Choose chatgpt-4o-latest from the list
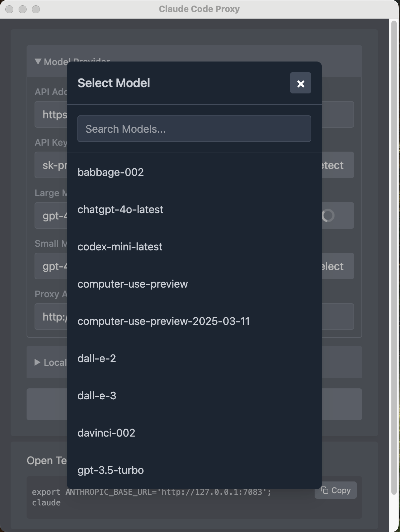 194,209
